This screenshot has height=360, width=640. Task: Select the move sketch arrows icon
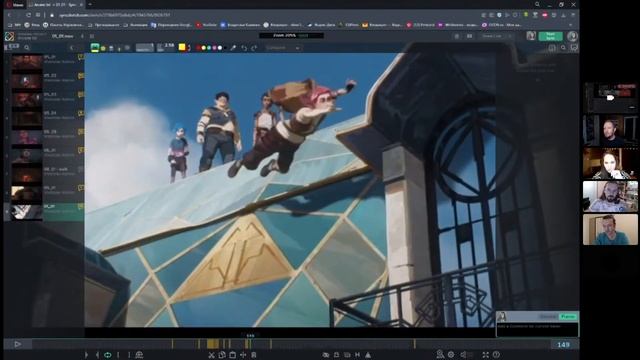[x=243, y=355]
